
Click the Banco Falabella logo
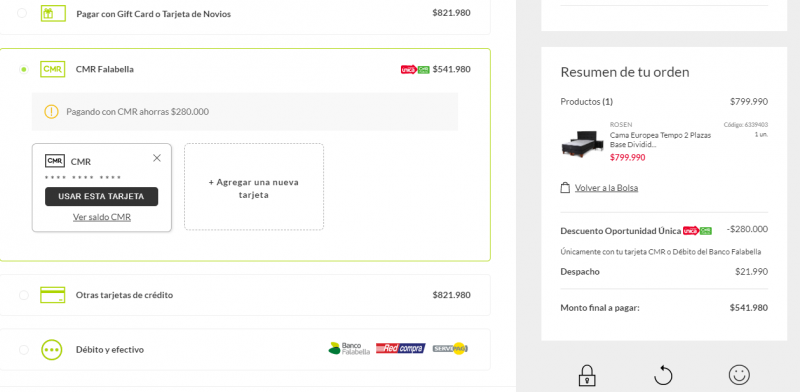point(349,349)
